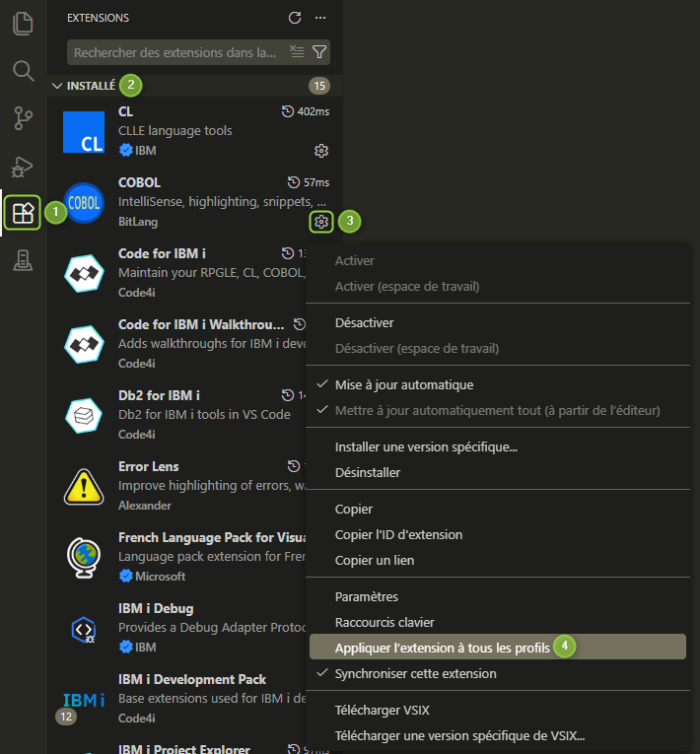700x754 pixels.
Task: Toggle 'Mise à jour automatique' option
Action: tap(404, 384)
